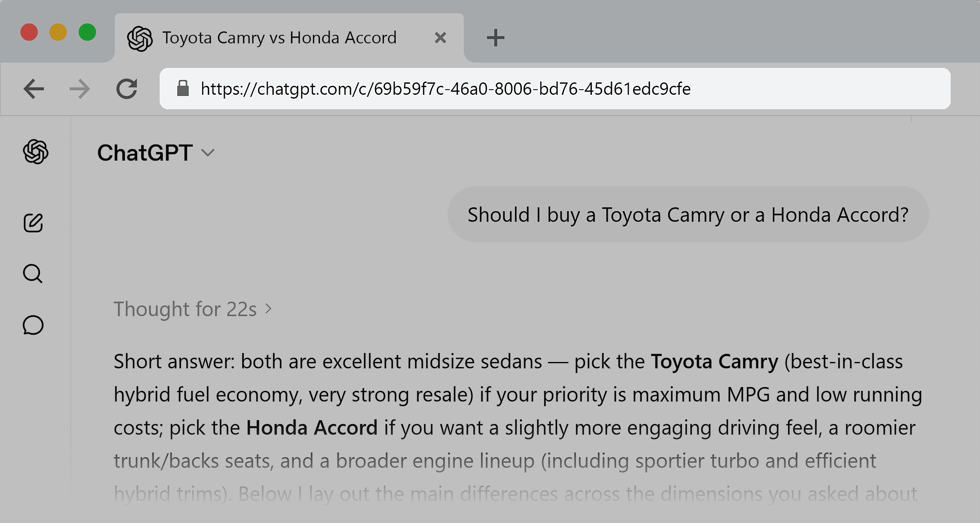The image size is (980, 523).
Task: Close the Toyota Camry vs Honda Accord tab
Action: (441, 38)
